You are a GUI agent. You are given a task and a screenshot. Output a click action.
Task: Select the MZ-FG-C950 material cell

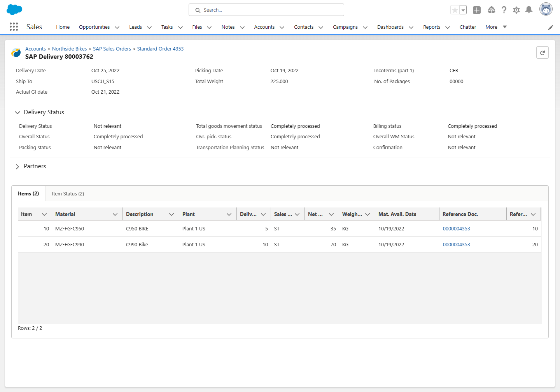87,229
